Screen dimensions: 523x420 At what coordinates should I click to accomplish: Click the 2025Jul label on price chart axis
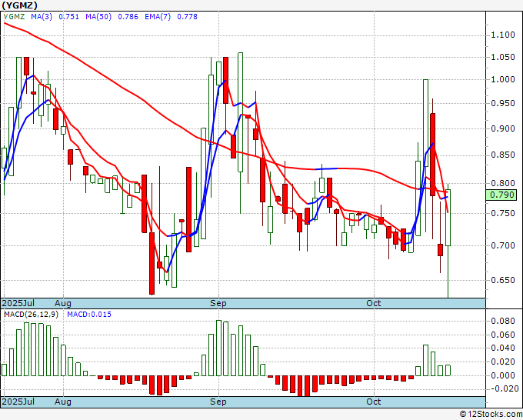pos(18,303)
